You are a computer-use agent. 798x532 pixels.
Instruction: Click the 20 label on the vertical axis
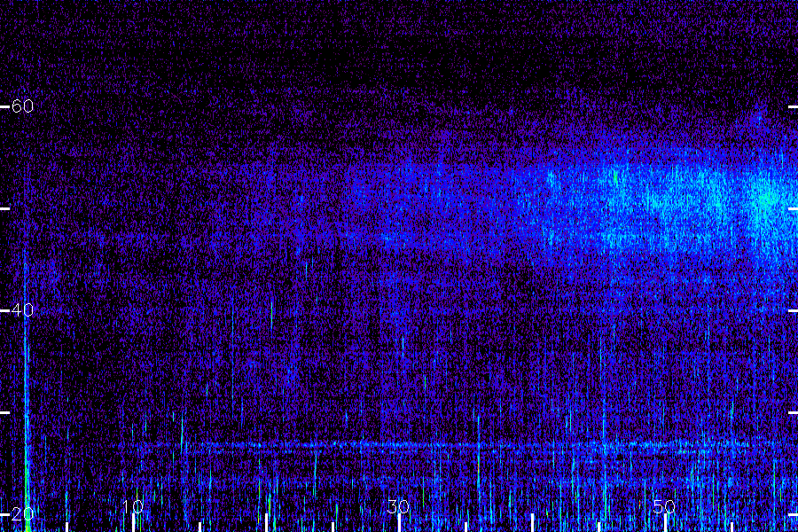click(x=22, y=514)
